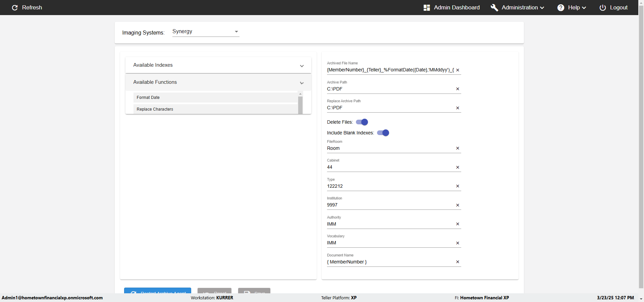Collapse the Available Functions panel

(x=218, y=82)
